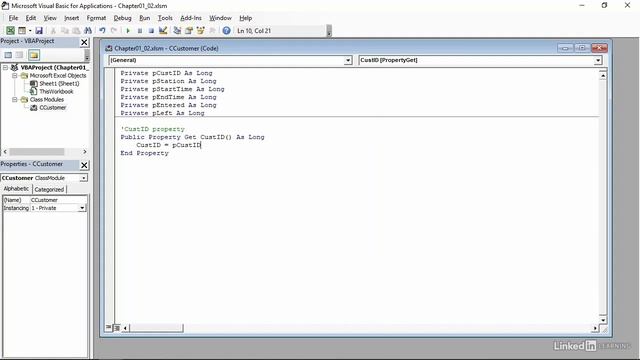This screenshot has width=640, height=360.
Task: Click the End Property code line
Action: point(144,153)
